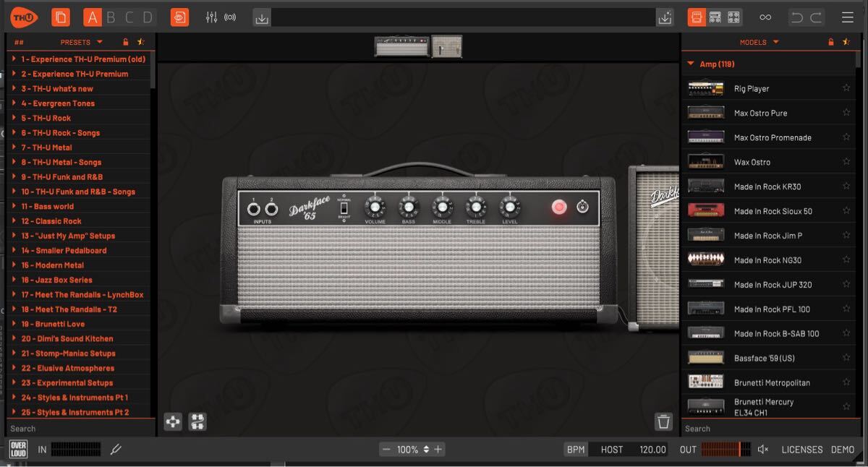Select the Rig Player amp model

click(769, 88)
